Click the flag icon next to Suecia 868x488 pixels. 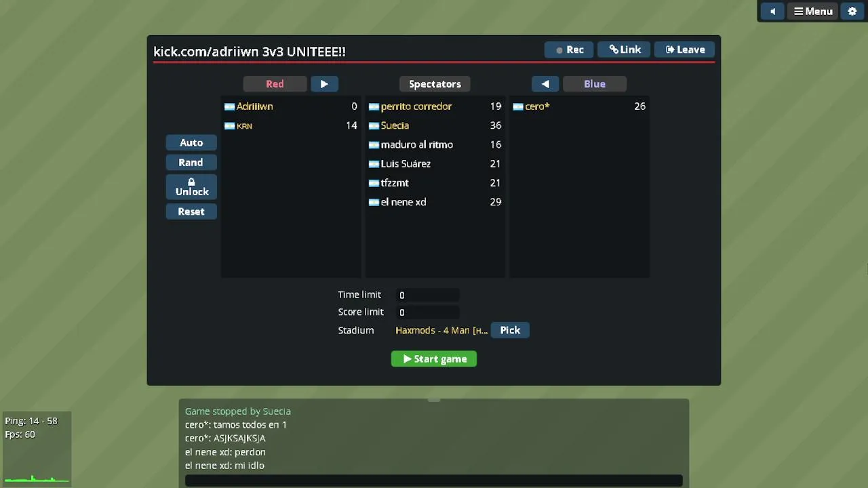(x=374, y=126)
